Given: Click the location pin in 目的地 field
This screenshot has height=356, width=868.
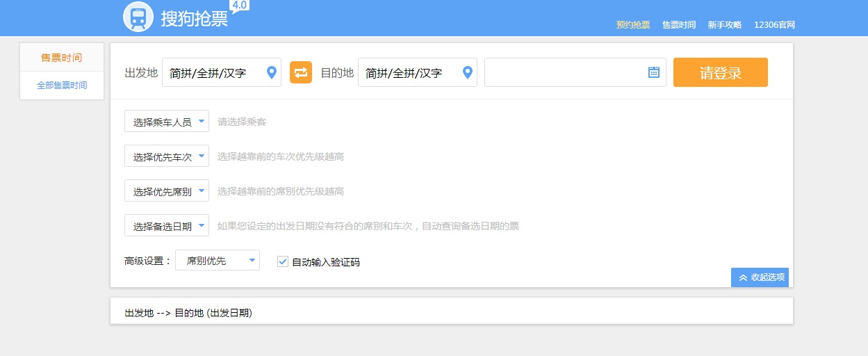Looking at the screenshot, I should click(x=468, y=72).
